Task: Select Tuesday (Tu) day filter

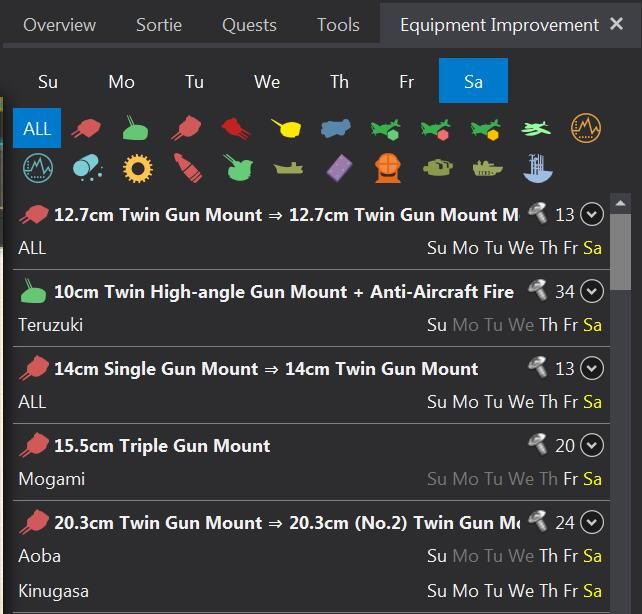Action: (x=194, y=81)
